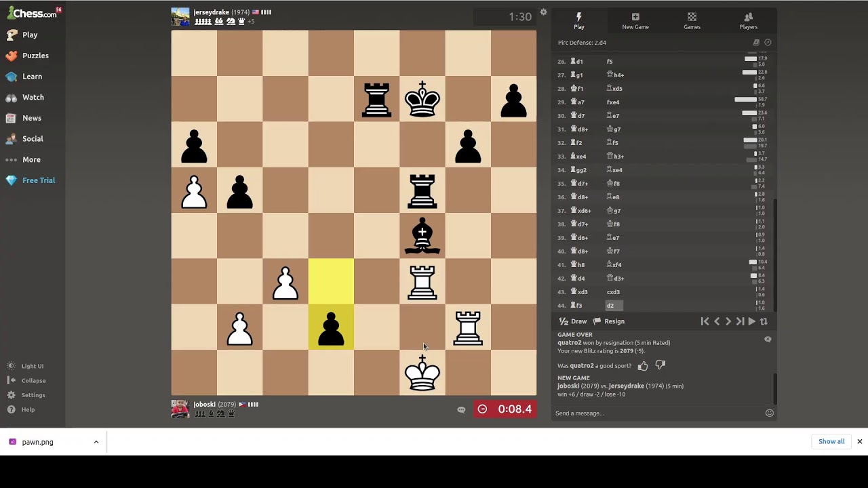Image resolution: width=868 pixels, height=488 pixels.
Task: Open Puzzles from the sidebar
Action: click(x=27, y=56)
